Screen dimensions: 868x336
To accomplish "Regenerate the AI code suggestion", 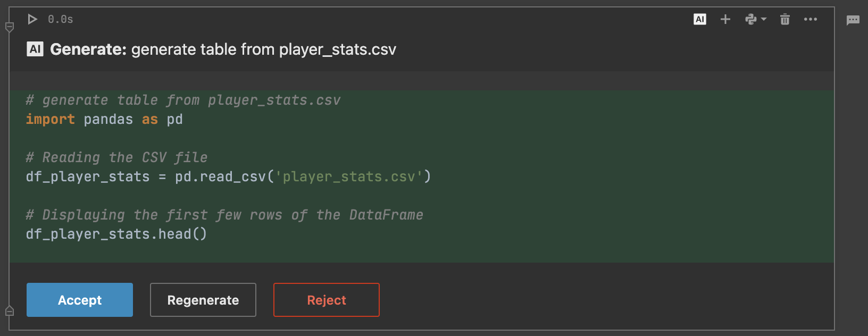I will (x=203, y=300).
